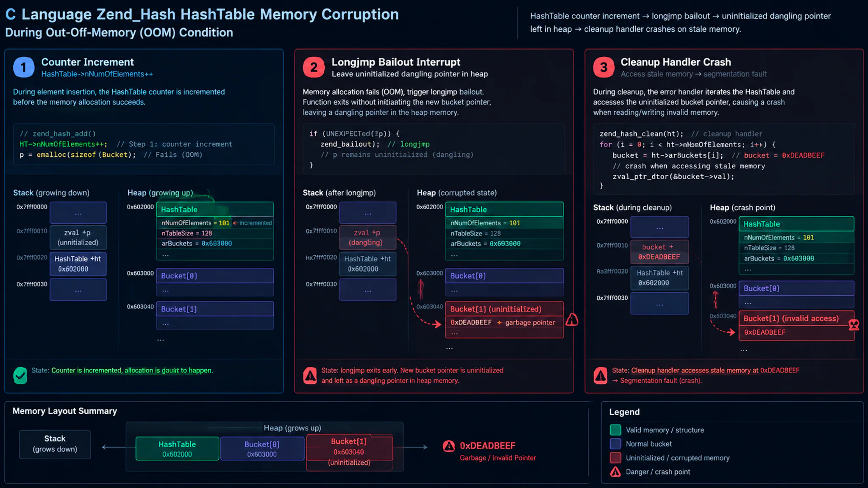Viewport: 868px width, 488px height.
Task: Click the green checkmark state icon
Action: pyautogui.click(x=20, y=375)
